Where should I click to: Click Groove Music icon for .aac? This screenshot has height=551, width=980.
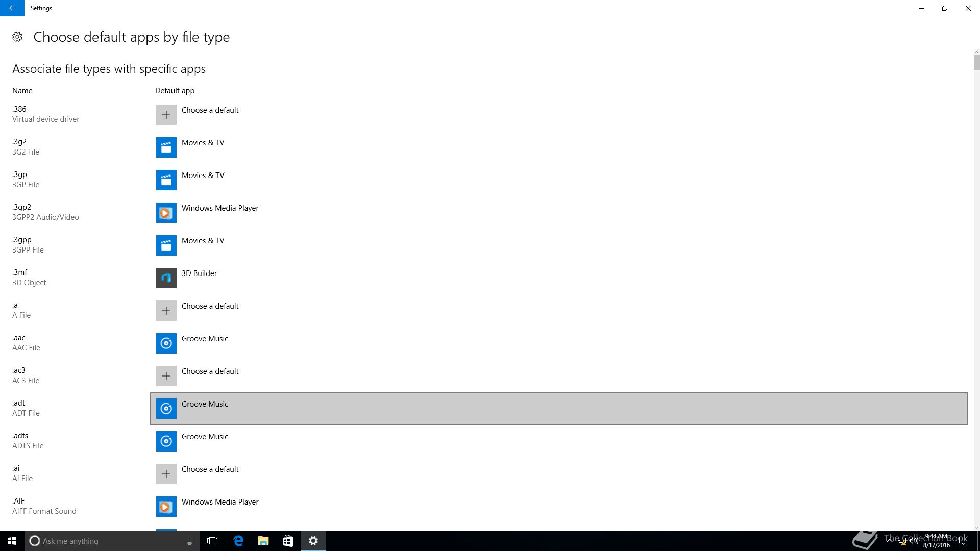(166, 343)
